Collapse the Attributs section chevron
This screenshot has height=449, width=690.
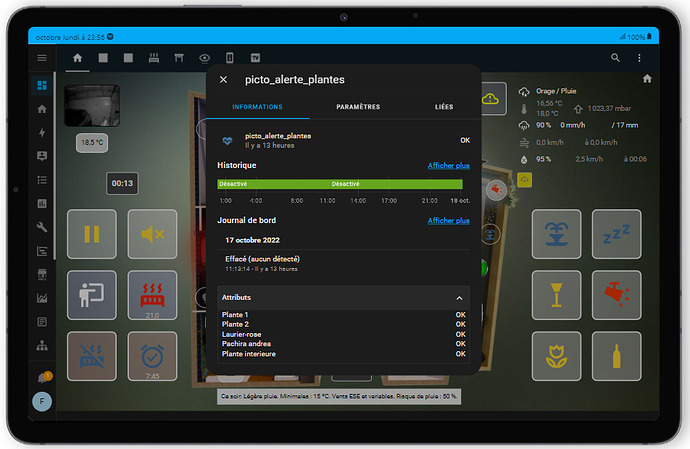click(x=459, y=298)
